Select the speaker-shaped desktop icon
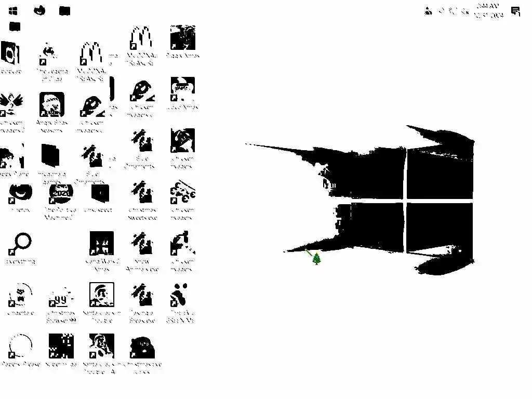The width and height of the screenshot is (532, 399). (x=10, y=54)
